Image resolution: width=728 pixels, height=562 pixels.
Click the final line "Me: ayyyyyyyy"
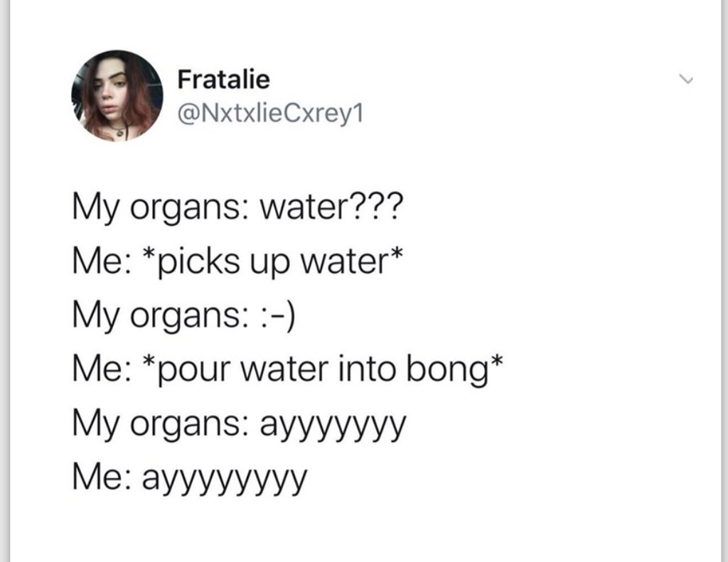click(190, 478)
